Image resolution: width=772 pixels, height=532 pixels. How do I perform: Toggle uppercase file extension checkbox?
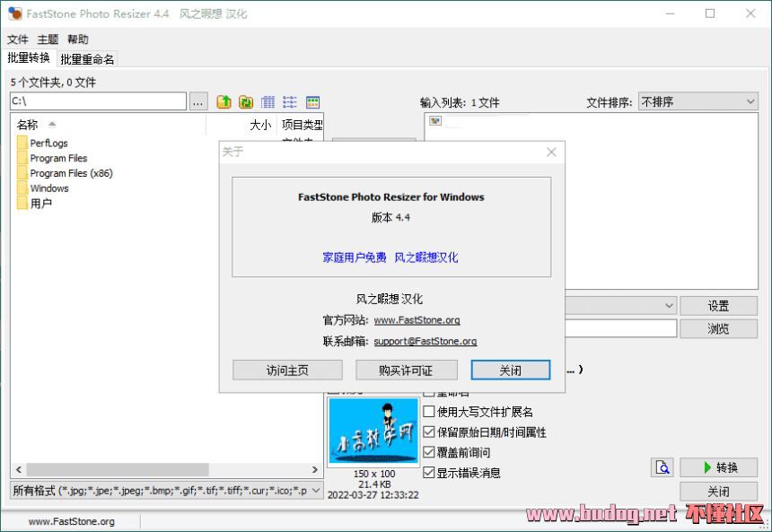point(429,412)
